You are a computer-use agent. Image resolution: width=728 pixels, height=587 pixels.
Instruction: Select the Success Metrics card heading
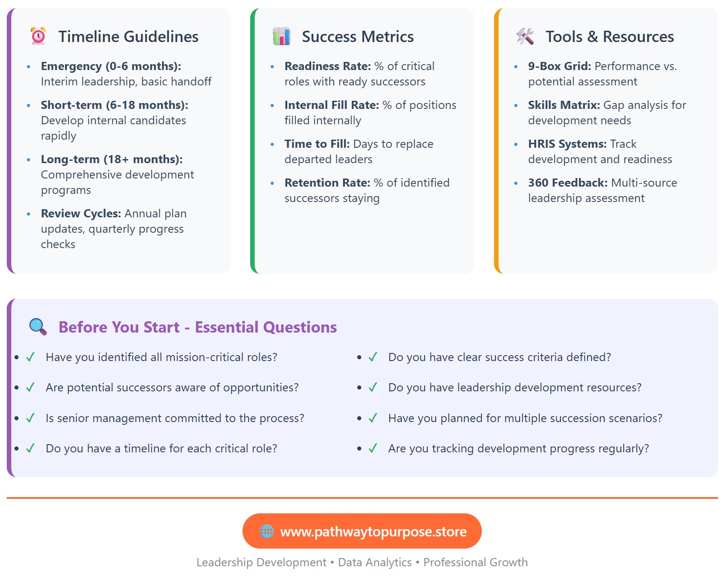(358, 37)
